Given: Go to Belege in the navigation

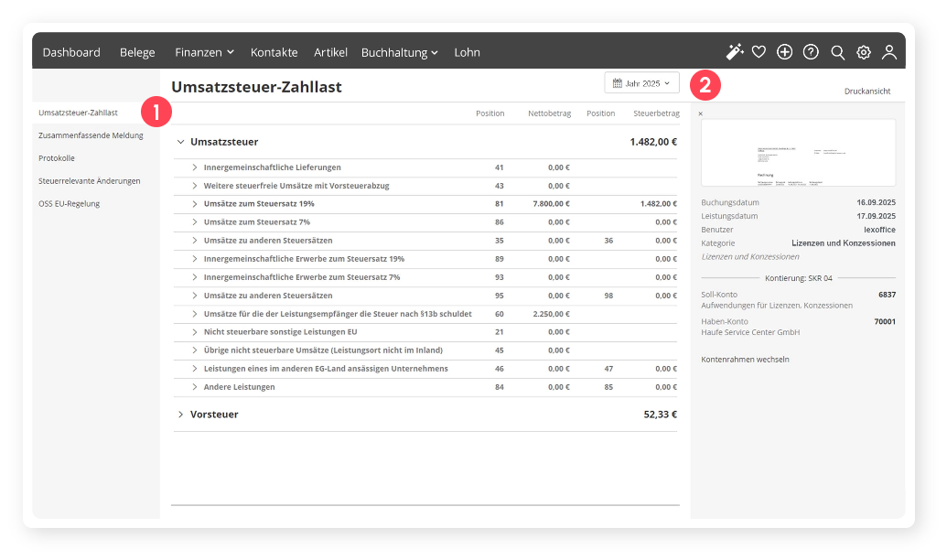Looking at the screenshot, I should (137, 52).
